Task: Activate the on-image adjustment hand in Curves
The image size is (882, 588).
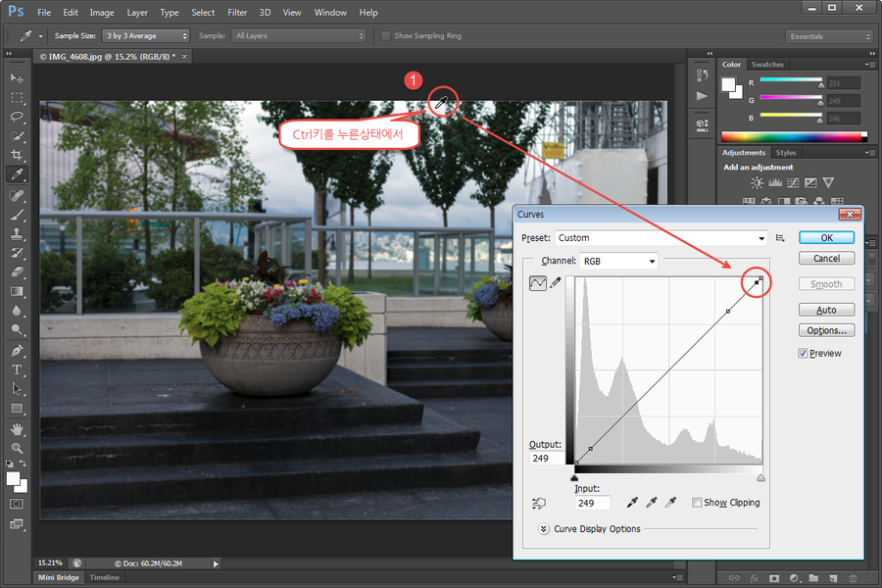Action: click(x=538, y=503)
